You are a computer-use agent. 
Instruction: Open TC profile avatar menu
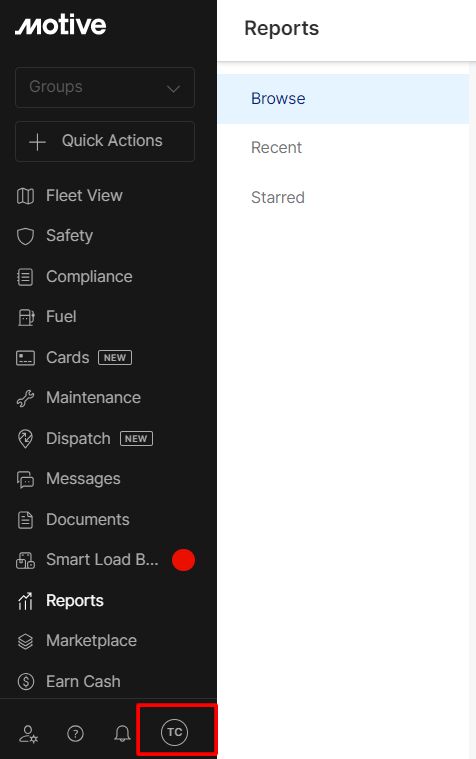click(x=174, y=732)
